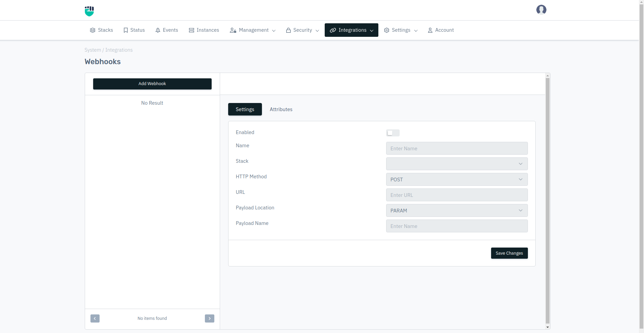Click the 'Enabled' label
Image resolution: width=644 pixels, height=333 pixels.
245,132
